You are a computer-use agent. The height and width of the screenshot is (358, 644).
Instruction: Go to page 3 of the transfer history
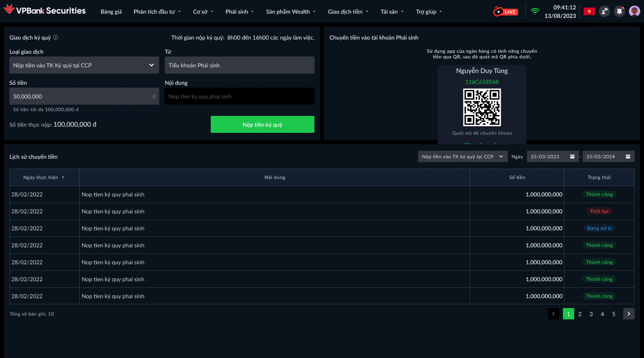click(591, 314)
